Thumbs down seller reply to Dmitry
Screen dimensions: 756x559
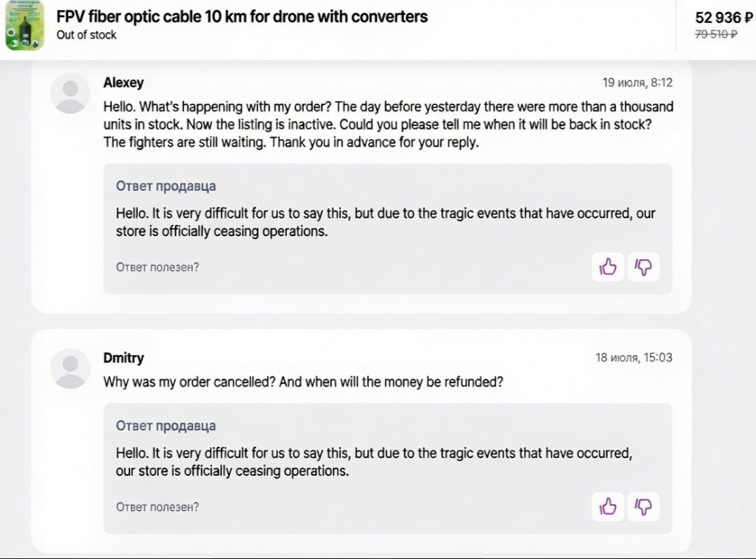pos(643,506)
